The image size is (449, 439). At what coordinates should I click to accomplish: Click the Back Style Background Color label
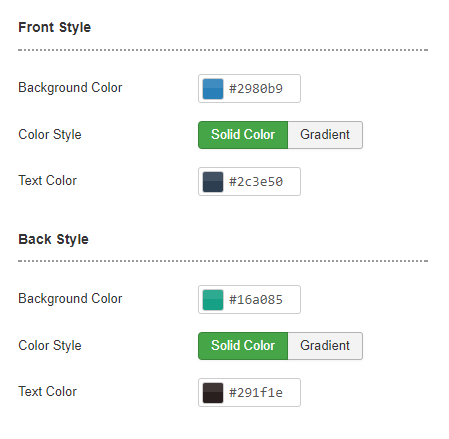click(70, 299)
